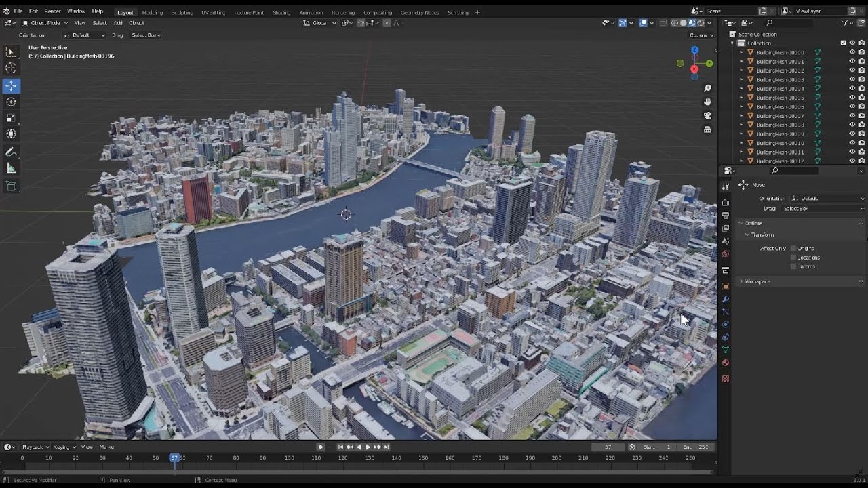Enable Affect Only Locations checkbox
The height and width of the screenshot is (488, 868).
click(793, 258)
